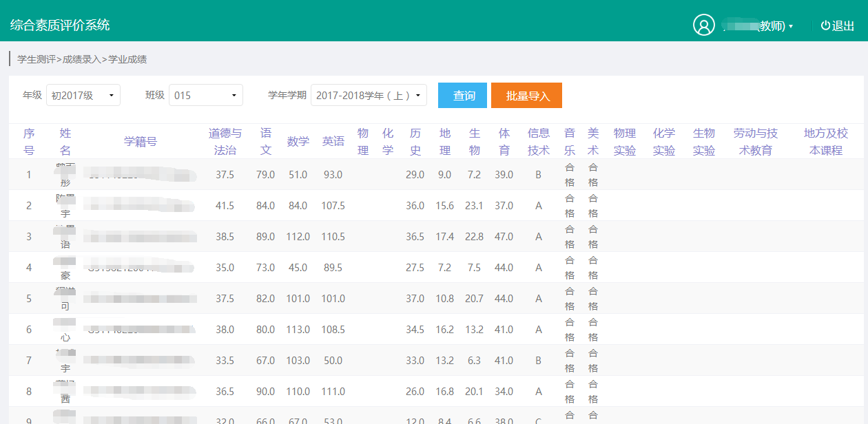The height and width of the screenshot is (424, 868).
Task: Select the grade A cell in row 2
Action: [539, 205]
